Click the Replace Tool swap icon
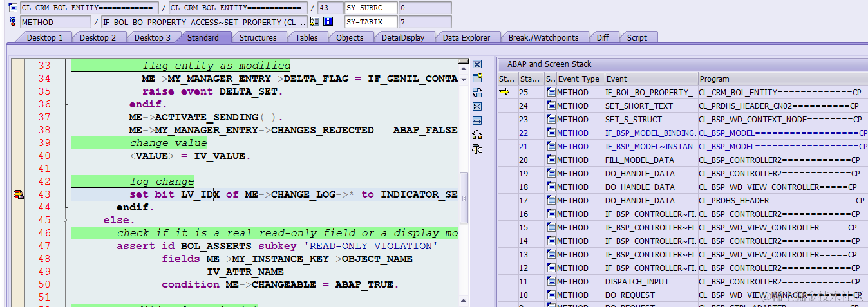Screen dimensions: 868x307 click(477, 92)
